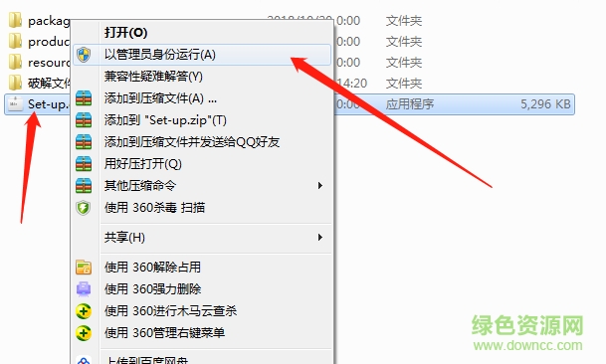Viewport: 606px width, 364px height.
Task: Select the products folder name
Action: [x=49, y=42]
